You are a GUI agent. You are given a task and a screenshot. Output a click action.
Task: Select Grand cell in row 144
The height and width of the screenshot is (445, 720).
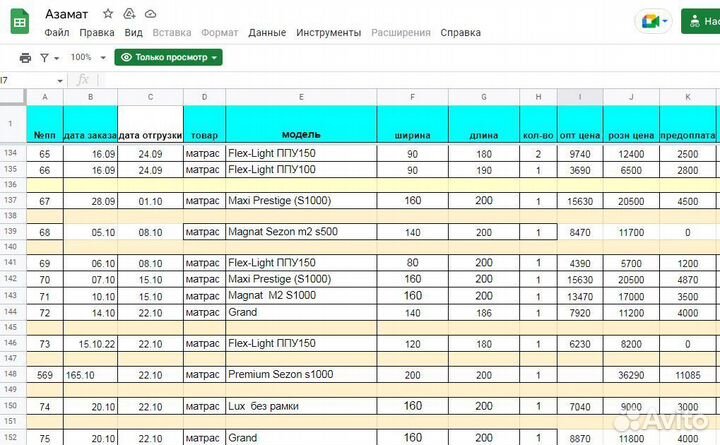point(301,312)
